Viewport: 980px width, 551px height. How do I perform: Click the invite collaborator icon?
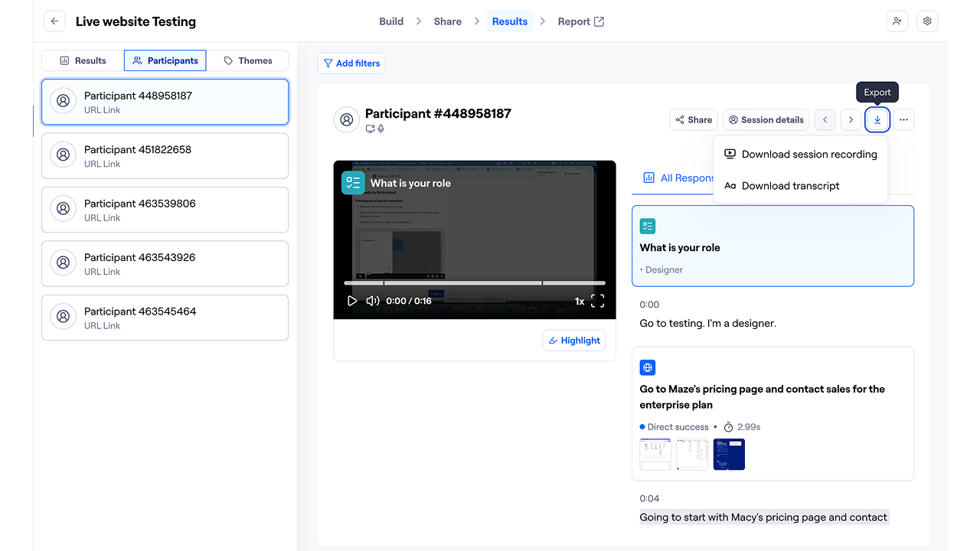(x=897, y=21)
